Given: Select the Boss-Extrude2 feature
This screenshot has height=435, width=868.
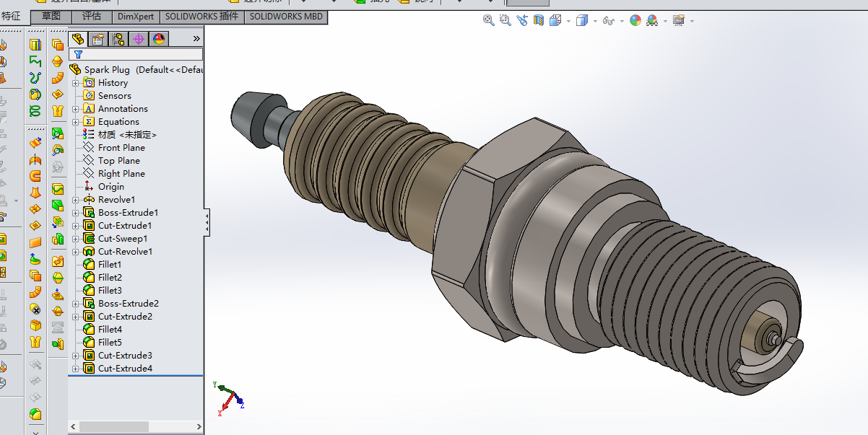Looking at the screenshot, I should [x=129, y=304].
